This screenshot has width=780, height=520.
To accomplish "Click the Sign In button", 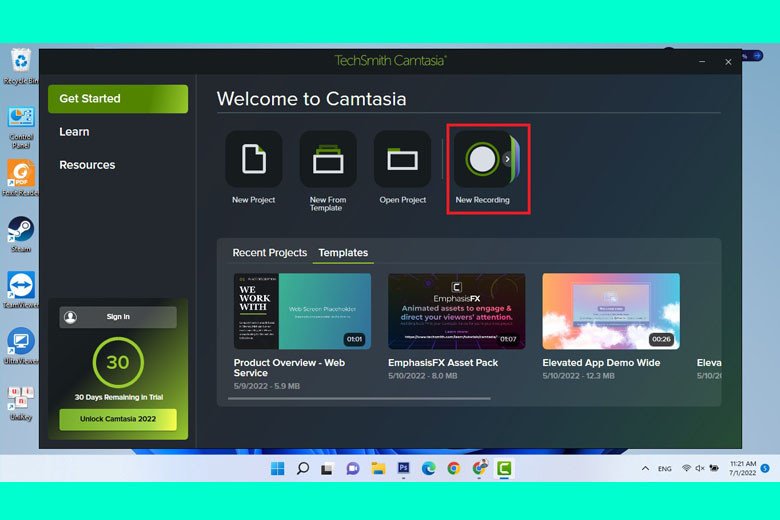I will [118, 317].
